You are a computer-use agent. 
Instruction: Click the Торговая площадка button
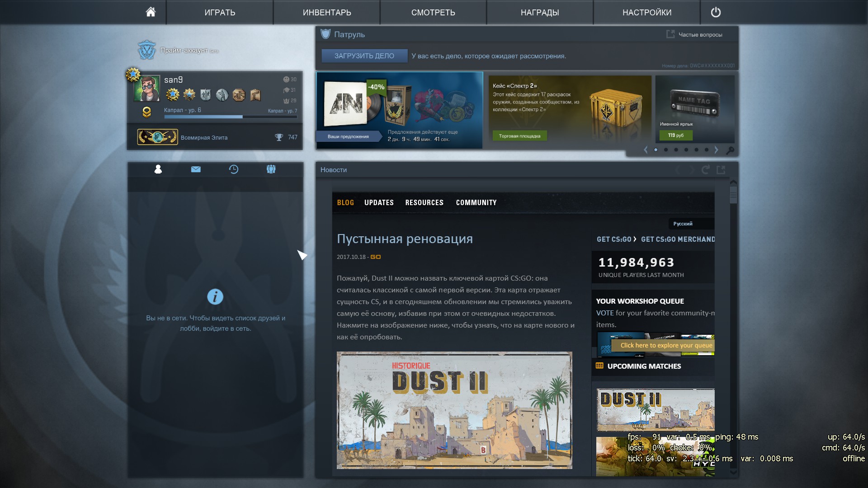[x=519, y=136]
